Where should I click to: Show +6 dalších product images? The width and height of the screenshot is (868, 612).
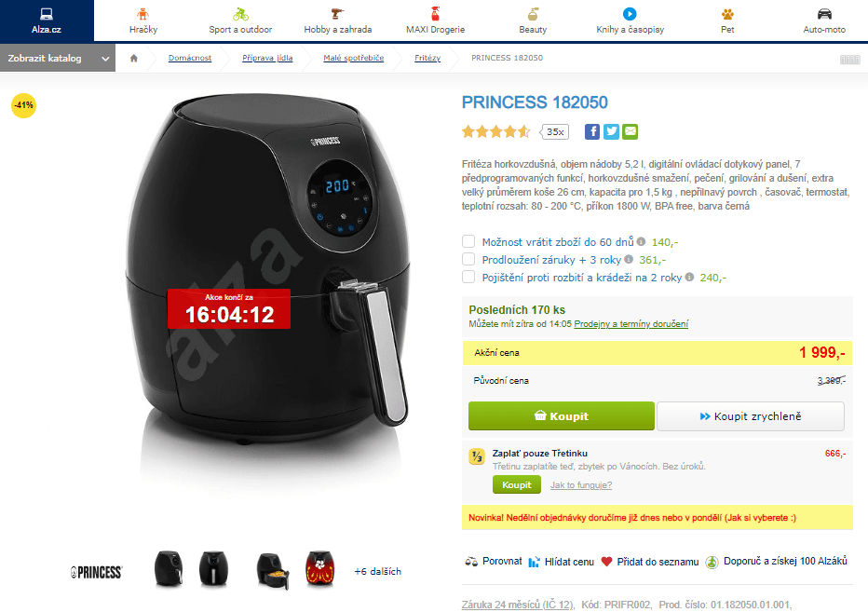pyautogui.click(x=377, y=571)
